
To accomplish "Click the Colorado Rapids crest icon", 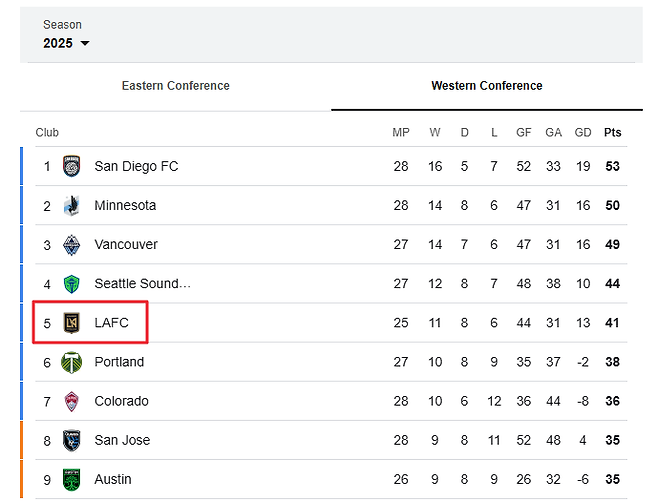I will tap(71, 401).
